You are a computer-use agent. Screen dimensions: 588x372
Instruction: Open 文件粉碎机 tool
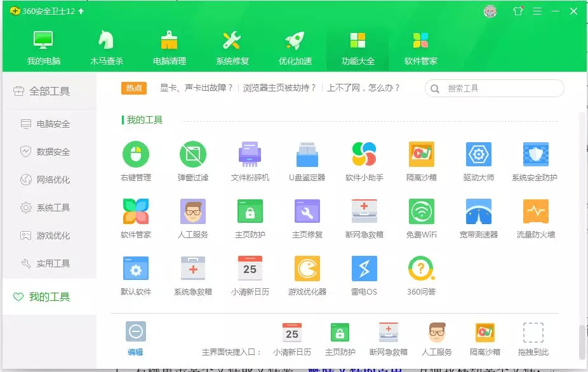tap(250, 161)
